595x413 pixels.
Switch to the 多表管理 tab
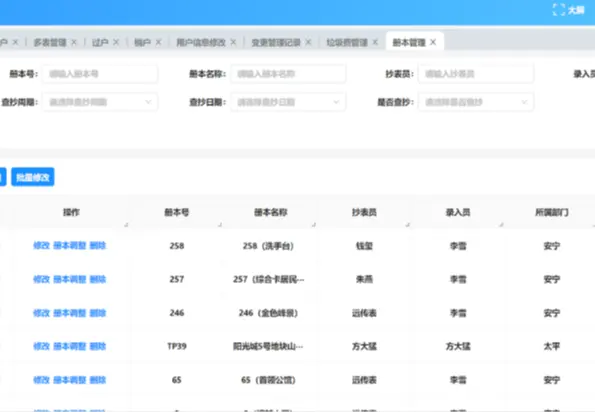click(x=50, y=42)
